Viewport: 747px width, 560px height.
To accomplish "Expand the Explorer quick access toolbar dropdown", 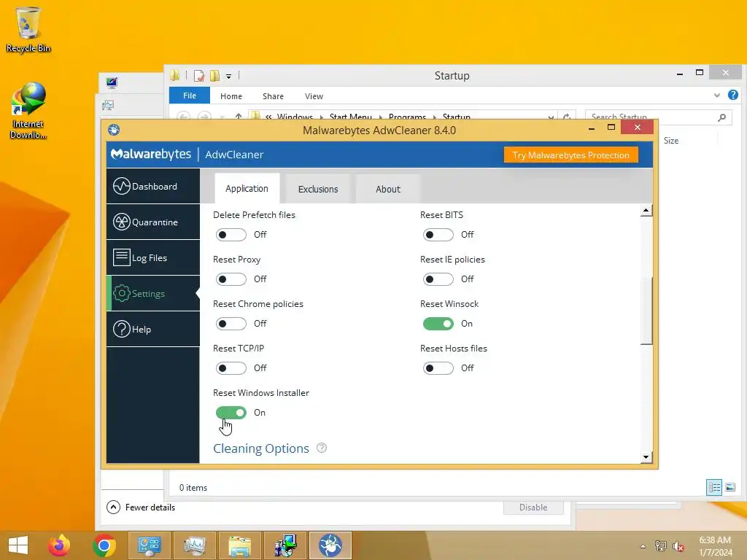I will 228,76.
